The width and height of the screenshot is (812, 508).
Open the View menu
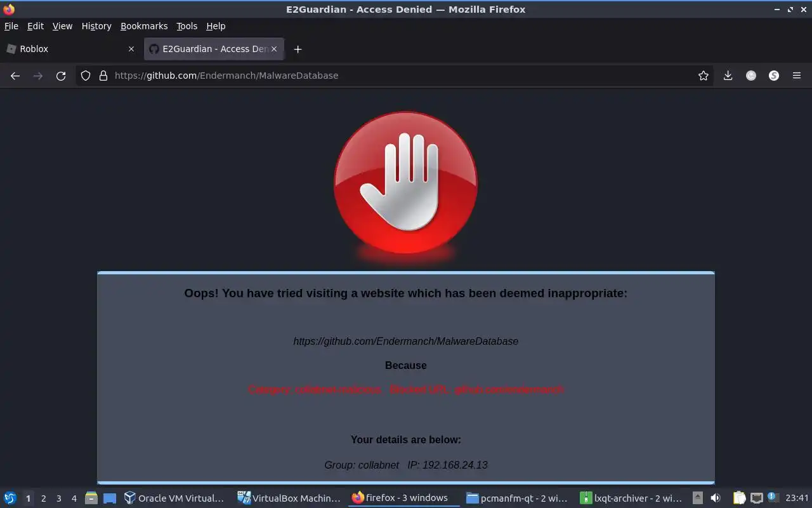click(x=62, y=26)
